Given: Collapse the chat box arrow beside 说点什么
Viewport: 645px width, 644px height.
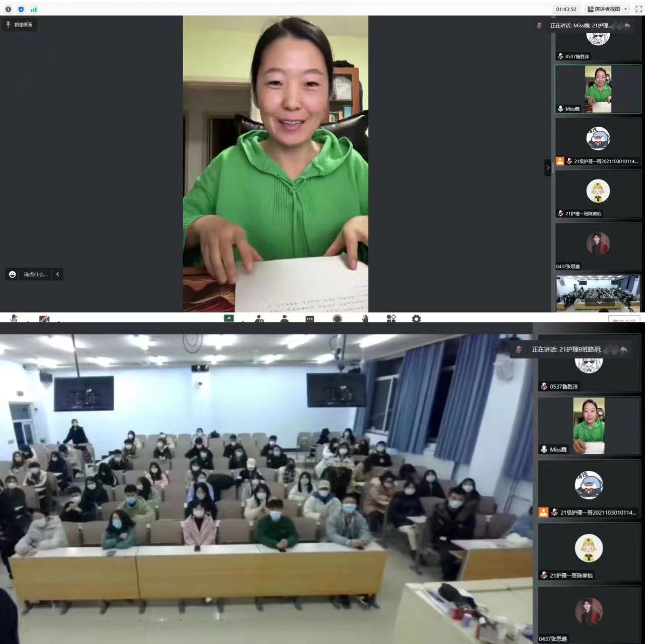Looking at the screenshot, I should coord(58,274).
